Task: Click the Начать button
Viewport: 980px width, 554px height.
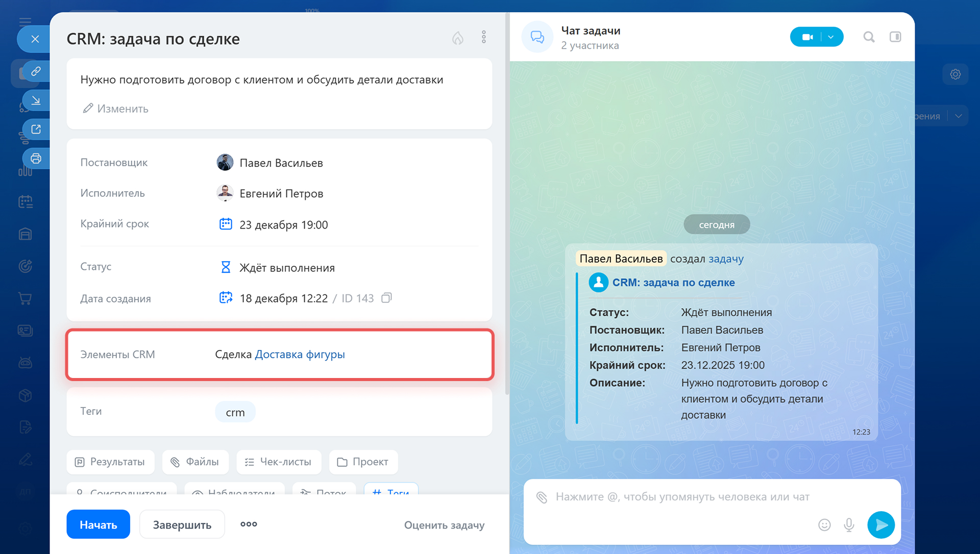Action: coord(98,524)
